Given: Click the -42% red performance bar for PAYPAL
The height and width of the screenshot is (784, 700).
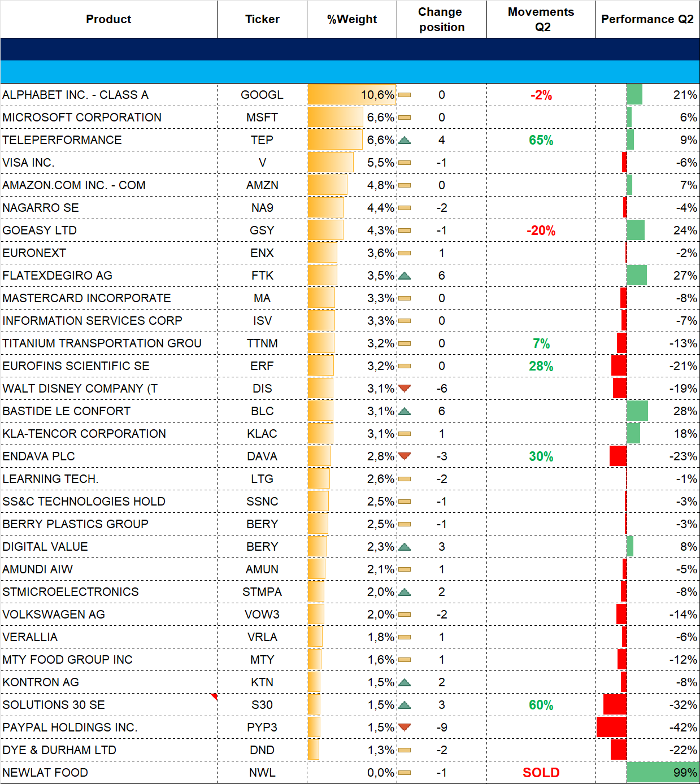Looking at the screenshot, I should (x=611, y=728).
